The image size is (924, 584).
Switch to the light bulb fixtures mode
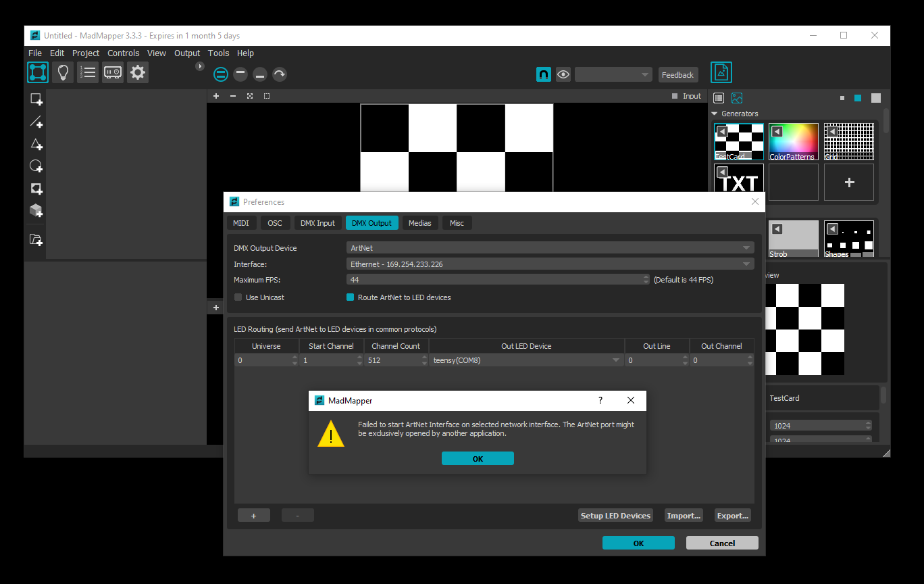tap(63, 72)
